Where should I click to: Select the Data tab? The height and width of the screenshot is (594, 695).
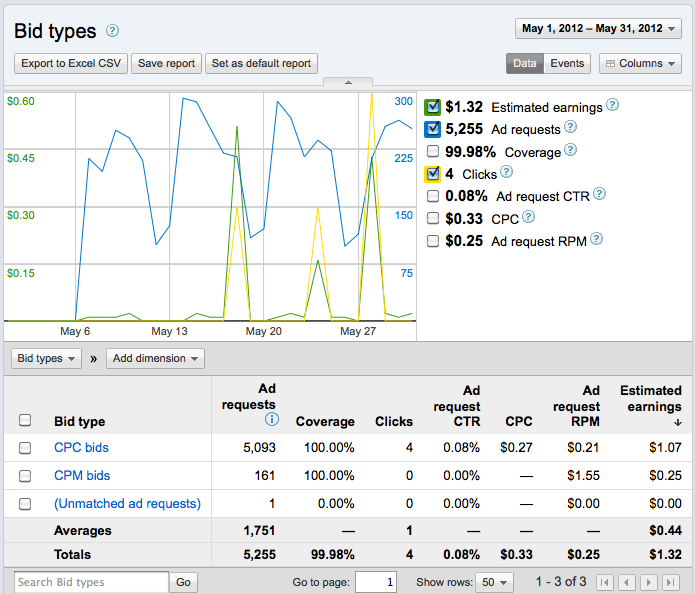(x=525, y=63)
